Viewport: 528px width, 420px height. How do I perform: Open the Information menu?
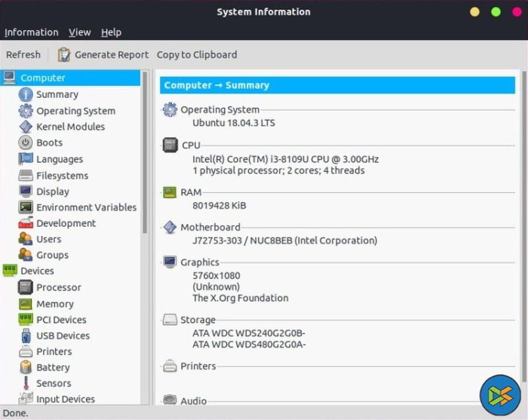pos(31,32)
